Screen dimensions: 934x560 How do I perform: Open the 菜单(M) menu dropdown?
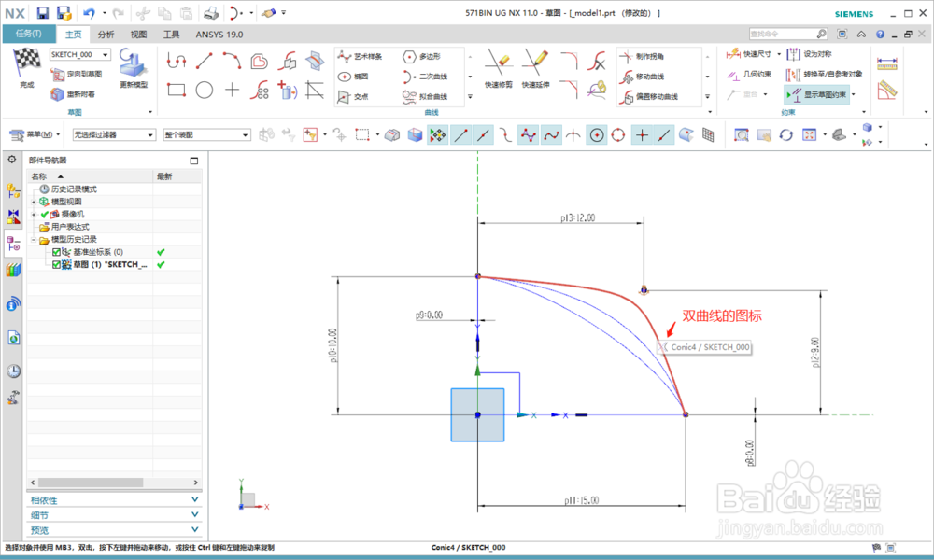tap(35, 134)
